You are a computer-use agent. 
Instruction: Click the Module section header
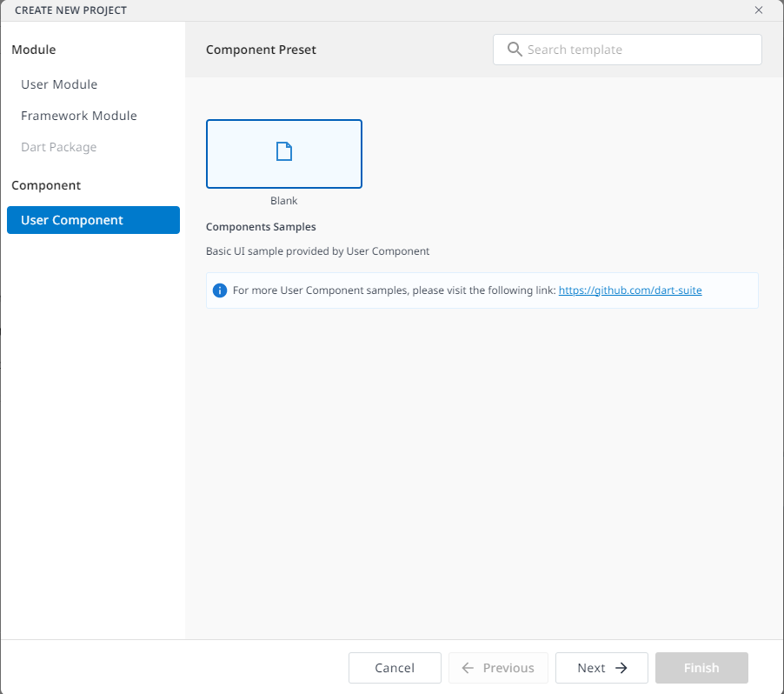click(x=34, y=50)
